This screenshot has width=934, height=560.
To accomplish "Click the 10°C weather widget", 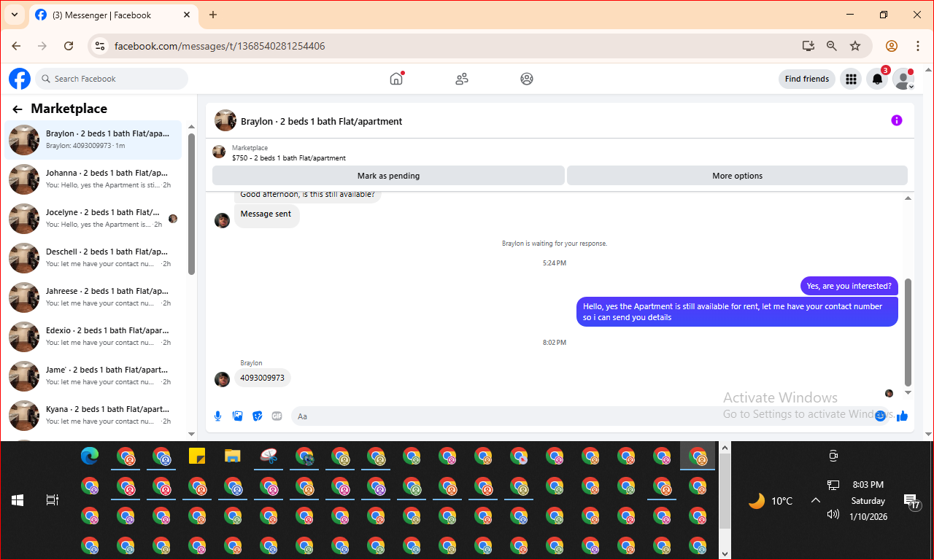I will [771, 501].
